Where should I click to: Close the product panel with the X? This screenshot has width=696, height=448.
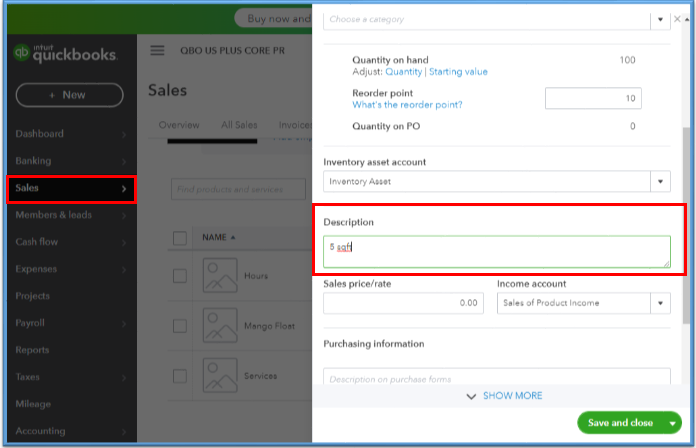tap(677, 19)
